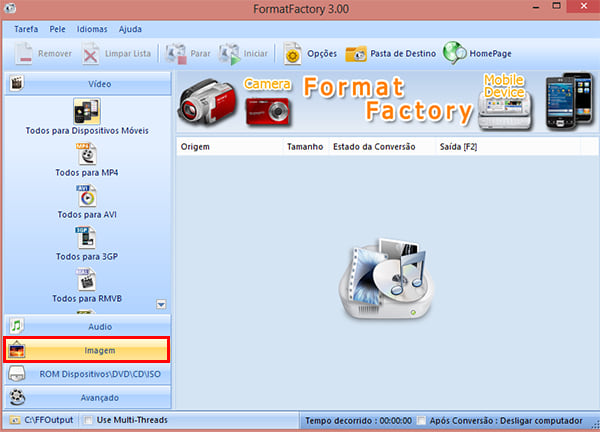
Task: Maximize the FormatFactory window
Action: tap(556, 6)
